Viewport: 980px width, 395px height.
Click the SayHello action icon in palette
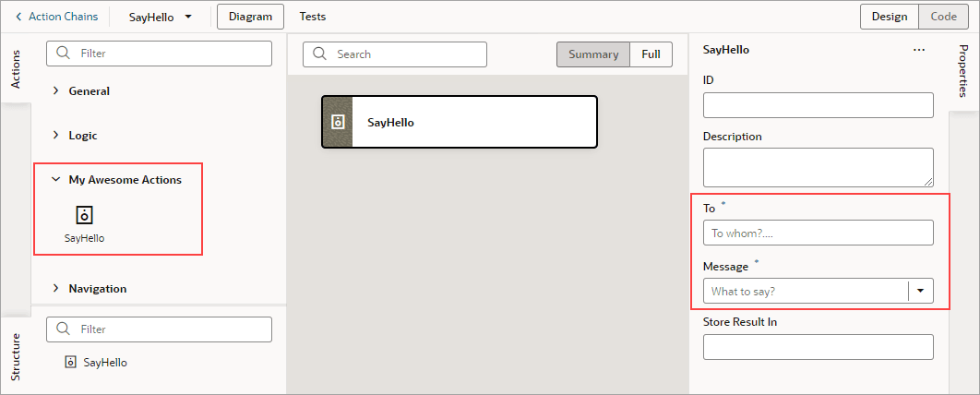pos(84,215)
